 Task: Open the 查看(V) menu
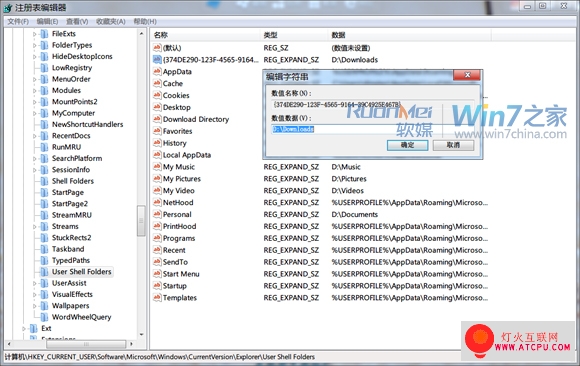77,21
